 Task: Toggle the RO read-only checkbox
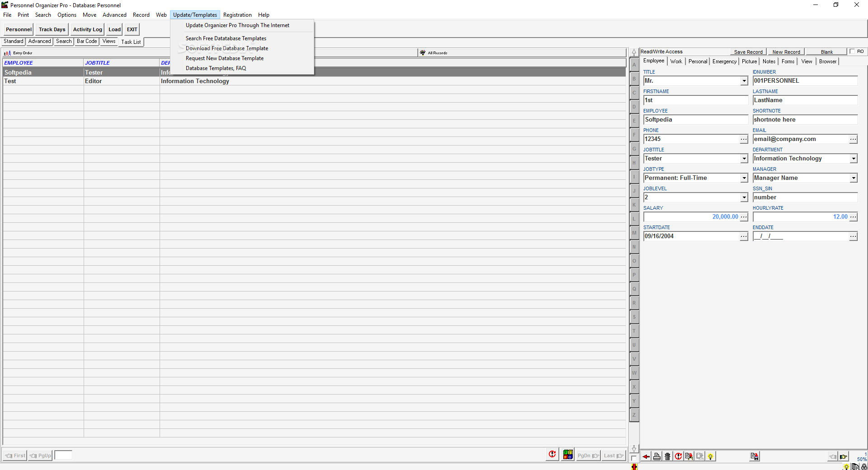point(852,52)
